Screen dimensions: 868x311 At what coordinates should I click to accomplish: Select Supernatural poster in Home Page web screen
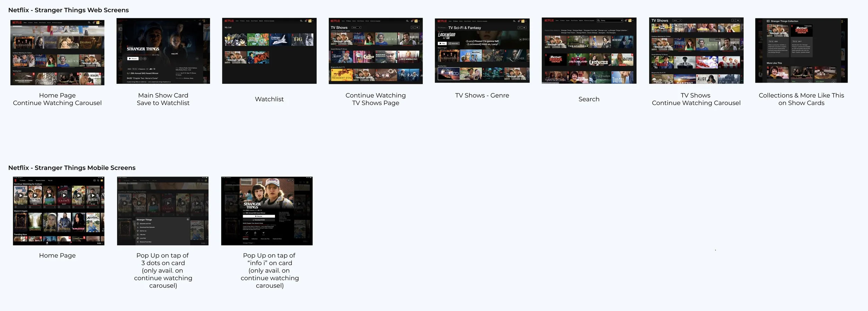[x=24, y=42]
